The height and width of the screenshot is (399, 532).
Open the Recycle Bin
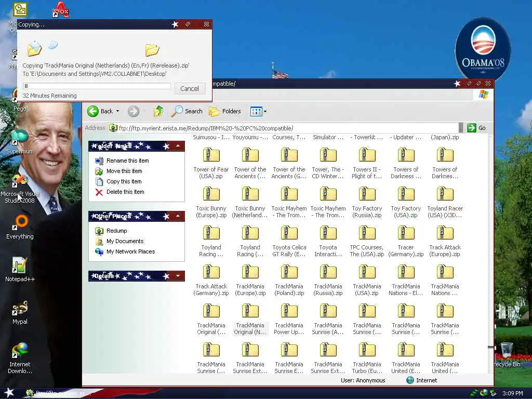click(x=507, y=355)
